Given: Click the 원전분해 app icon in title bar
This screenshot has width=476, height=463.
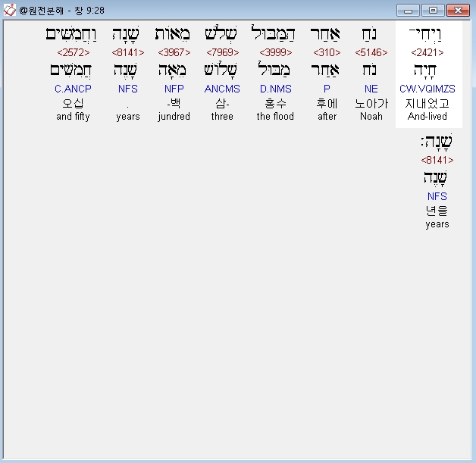Looking at the screenshot, I should (9, 10).
